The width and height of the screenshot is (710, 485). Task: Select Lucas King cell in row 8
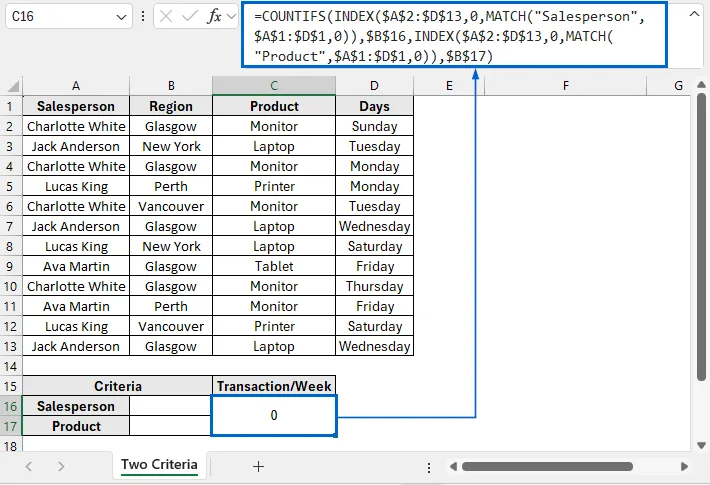click(x=76, y=246)
